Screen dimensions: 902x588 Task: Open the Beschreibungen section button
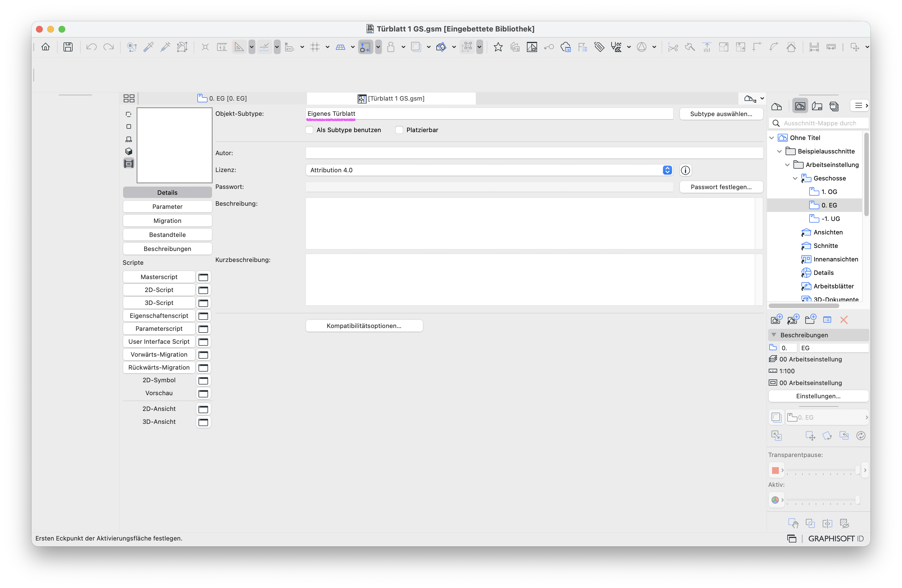click(x=167, y=248)
